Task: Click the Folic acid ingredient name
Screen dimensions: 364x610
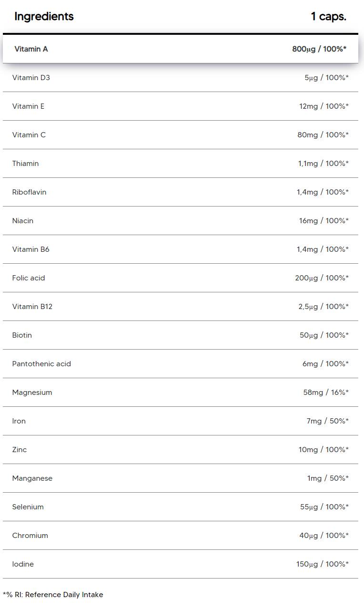Action: 29,278
